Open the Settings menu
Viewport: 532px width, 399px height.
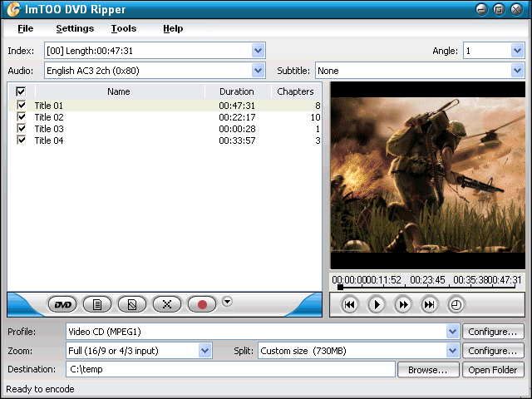[x=75, y=28]
